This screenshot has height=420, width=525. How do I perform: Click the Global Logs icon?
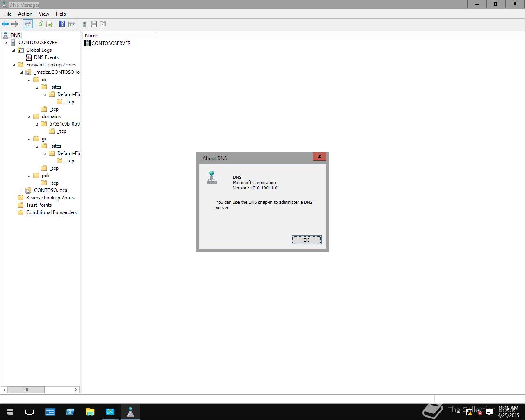point(21,50)
